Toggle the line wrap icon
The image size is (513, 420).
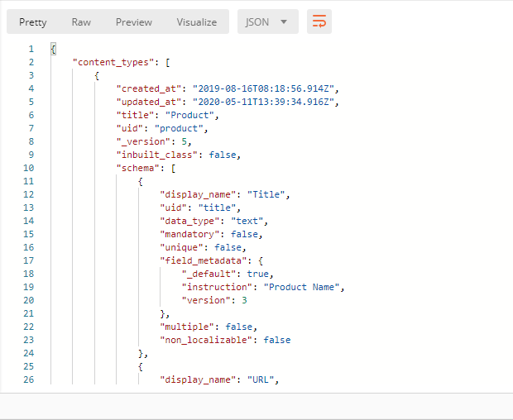click(319, 21)
